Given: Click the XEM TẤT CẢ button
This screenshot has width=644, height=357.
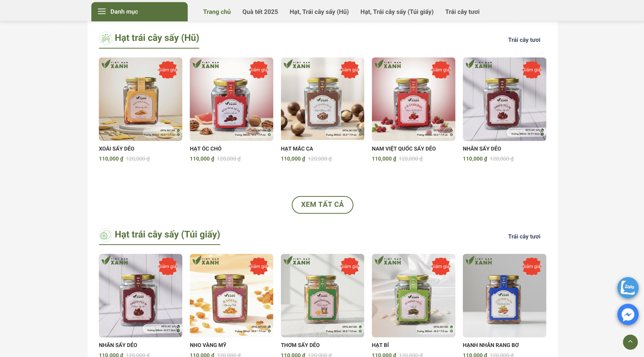Looking at the screenshot, I should [322, 205].
